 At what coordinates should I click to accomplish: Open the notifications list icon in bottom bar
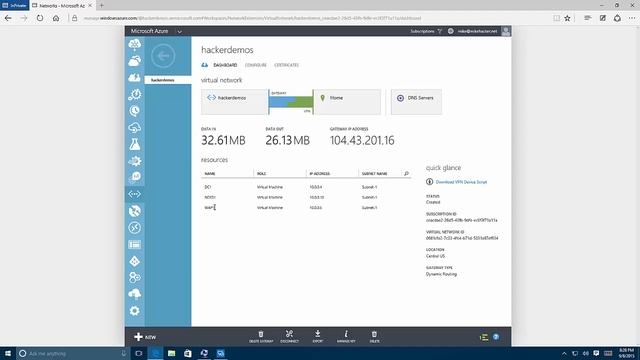tap(484, 337)
